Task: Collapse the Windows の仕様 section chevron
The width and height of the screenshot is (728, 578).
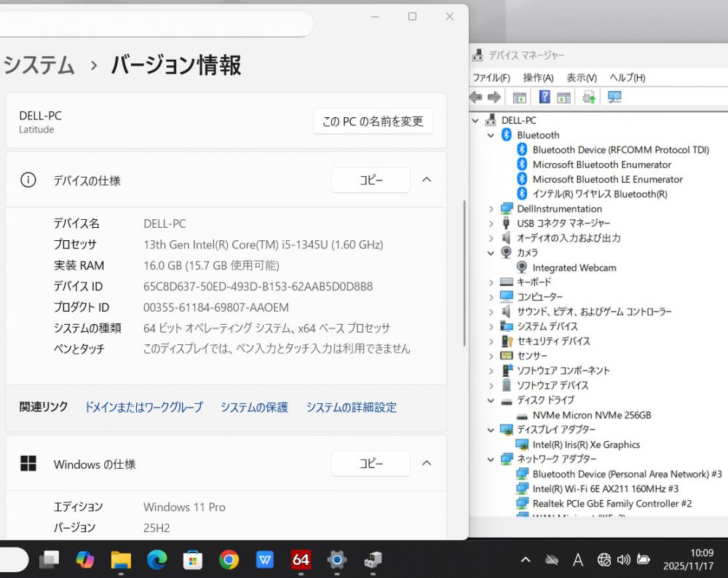Action: coord(427,463)
